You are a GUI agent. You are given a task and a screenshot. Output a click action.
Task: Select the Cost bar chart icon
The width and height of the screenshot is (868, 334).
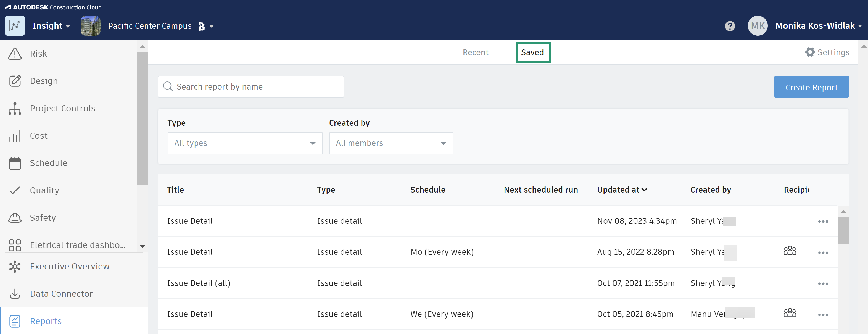tap(15, 136)
